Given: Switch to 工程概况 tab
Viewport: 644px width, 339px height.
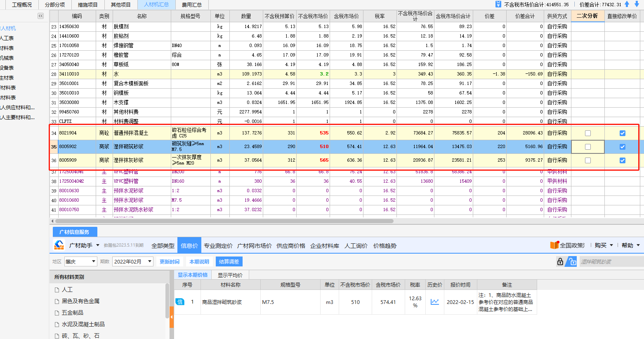Looking at the screenshot, I should 22,5.
